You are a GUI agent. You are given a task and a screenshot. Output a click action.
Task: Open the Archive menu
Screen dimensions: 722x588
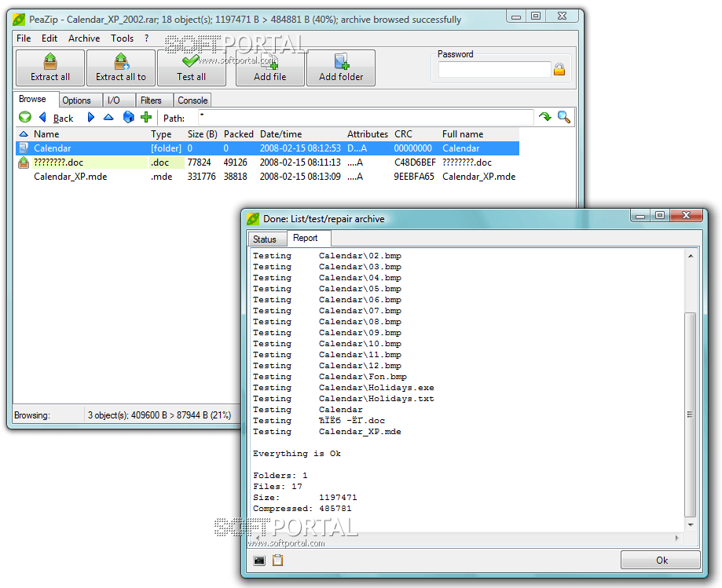point(84,38)
